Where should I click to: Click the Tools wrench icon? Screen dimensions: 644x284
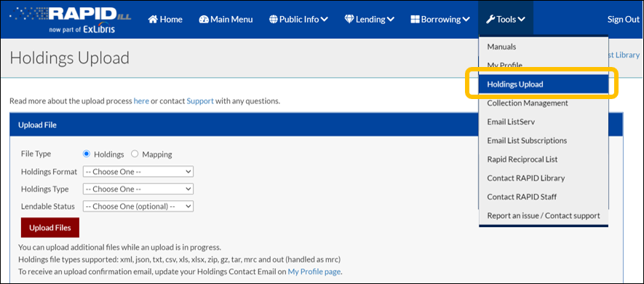coord(490,20)
